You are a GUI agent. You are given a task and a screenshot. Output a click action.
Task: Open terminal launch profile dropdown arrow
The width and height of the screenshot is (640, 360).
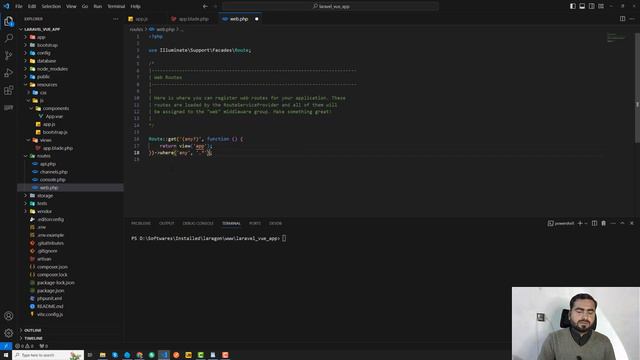pos(586,223)
